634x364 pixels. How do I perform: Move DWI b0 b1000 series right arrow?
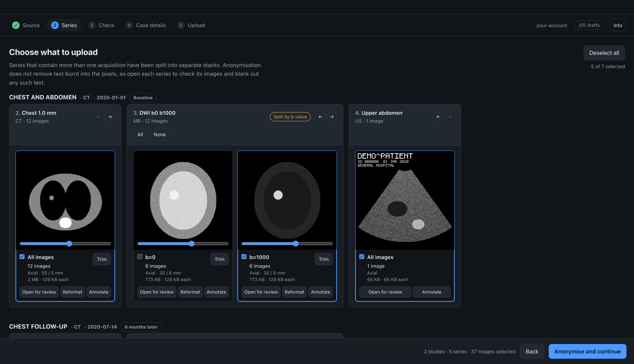coord(332,117)
